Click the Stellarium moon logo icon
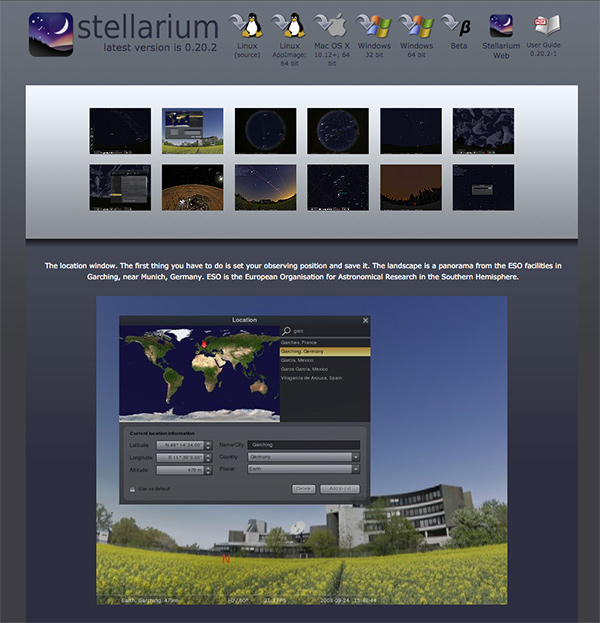The image size is (600, 623). pos(51,34)
